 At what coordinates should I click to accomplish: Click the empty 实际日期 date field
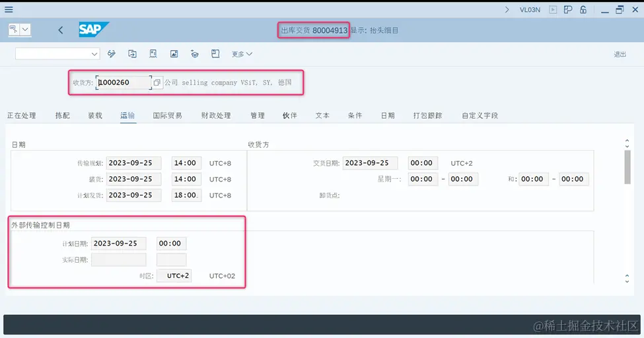tap(119, 259)
